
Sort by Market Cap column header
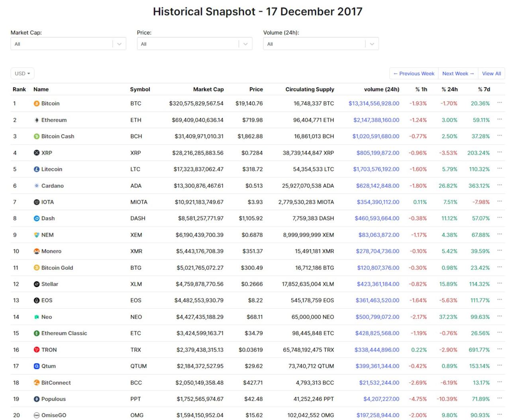(208, 89)
